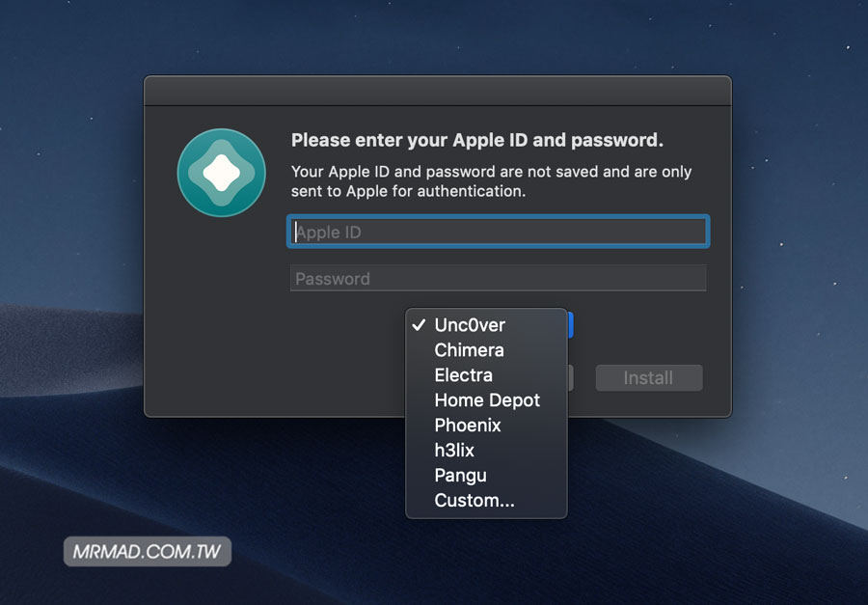Image resolution: width=868 pixels, height=605 pixels.
Task: Pick Electra from the dropdown list
Action: pyautogui.click(x=463, y=375)
